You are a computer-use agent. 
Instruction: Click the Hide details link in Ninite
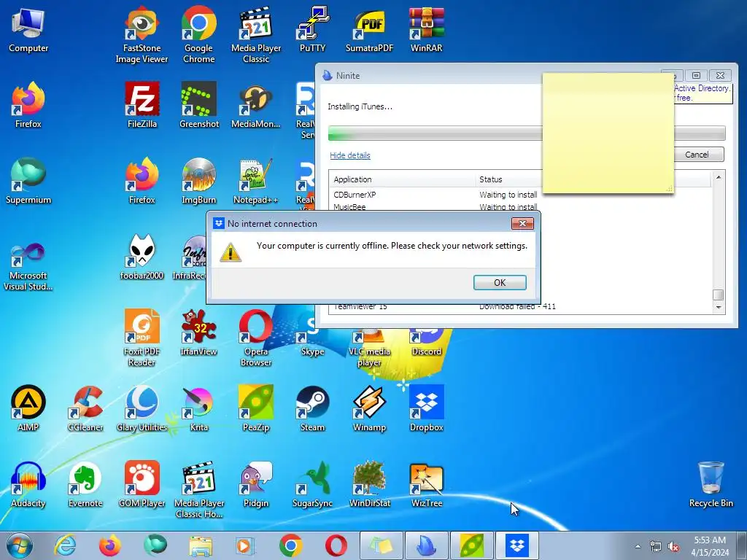(349, 155)
